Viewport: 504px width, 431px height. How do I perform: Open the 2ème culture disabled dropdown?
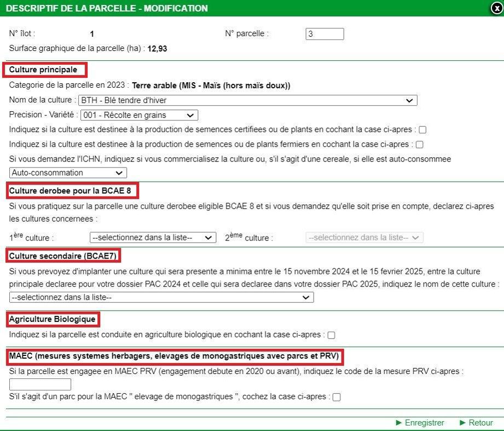364,238
